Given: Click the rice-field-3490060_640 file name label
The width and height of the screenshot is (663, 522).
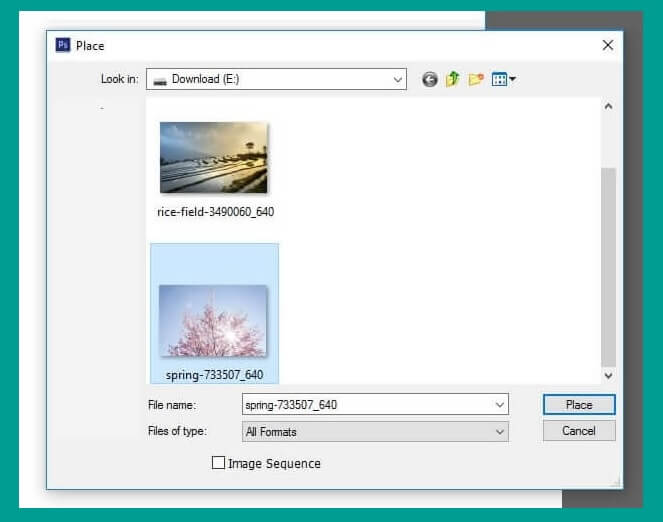Looking at the screenshot, I should [216, 212].
